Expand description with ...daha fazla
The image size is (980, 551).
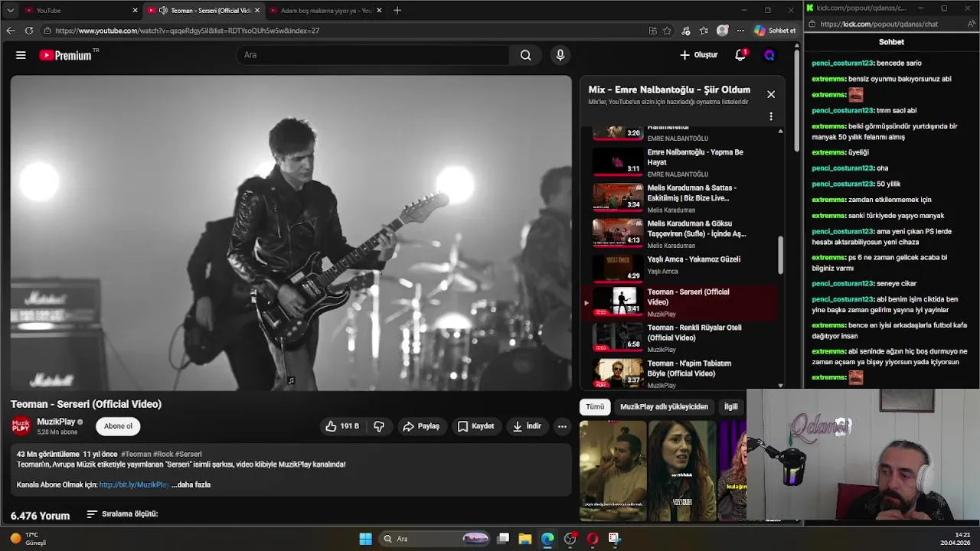(x=191, y=484)
